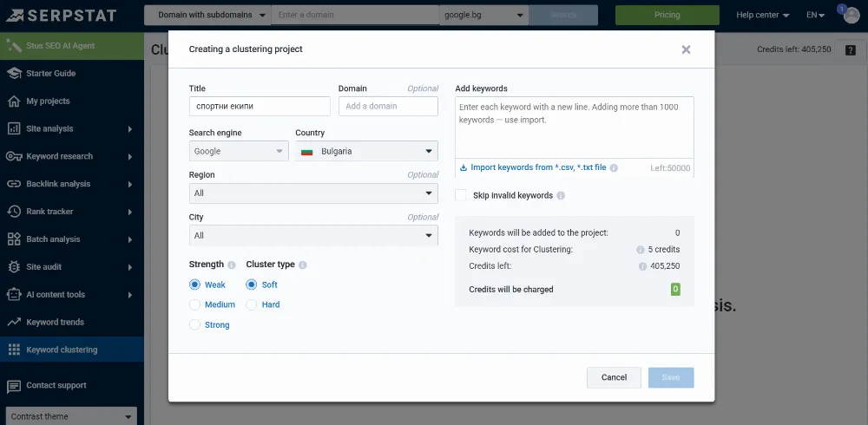
Task: Click the Cancel button
Action: pos(614,377)
